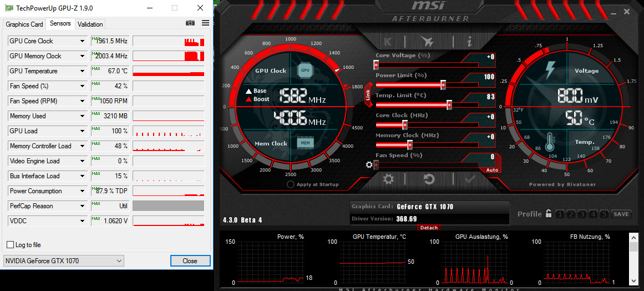
Task: Click the profile lock icon
Action: pos(548,214)
